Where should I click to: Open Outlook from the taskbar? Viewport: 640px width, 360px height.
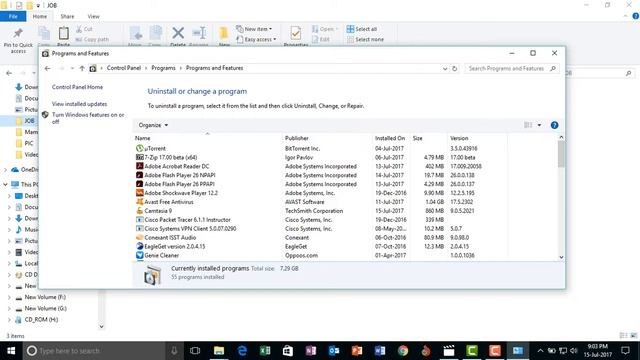coord(334,351)
